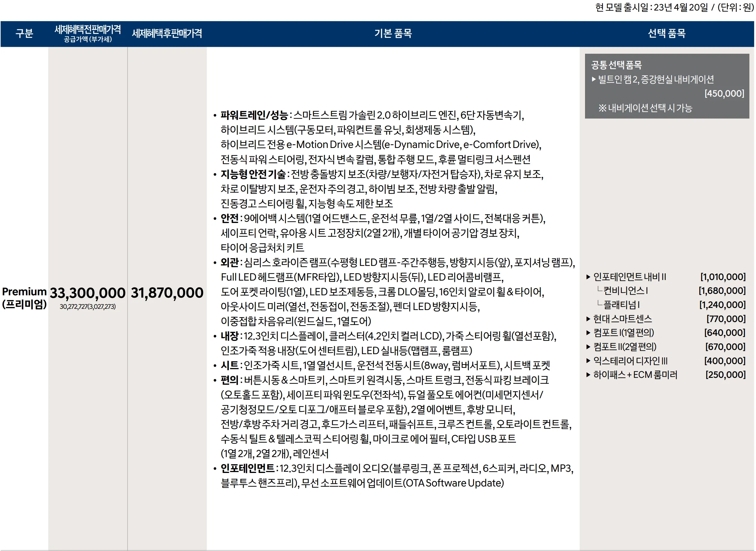Click the arrow before 익스테리어 디자인 III
The height and width of the screenshot is (551, 756).
(x=588, y=361)
